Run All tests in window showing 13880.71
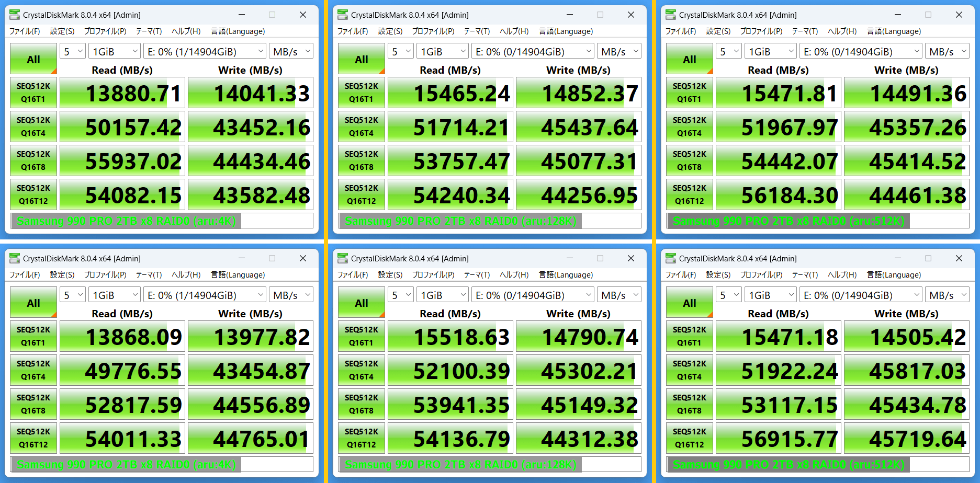Viewport: 980px width, 483px height. (33, 59)
